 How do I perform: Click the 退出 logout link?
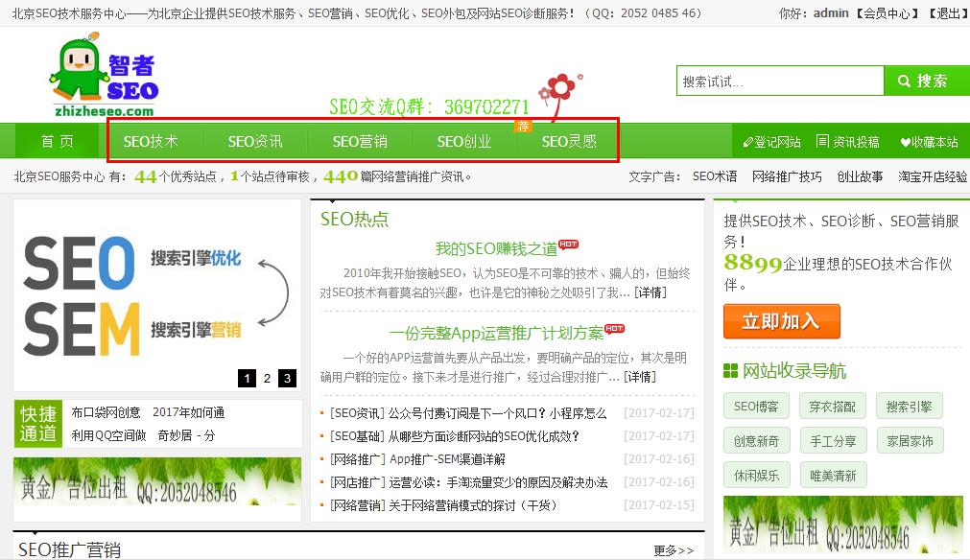click(947, 13)
